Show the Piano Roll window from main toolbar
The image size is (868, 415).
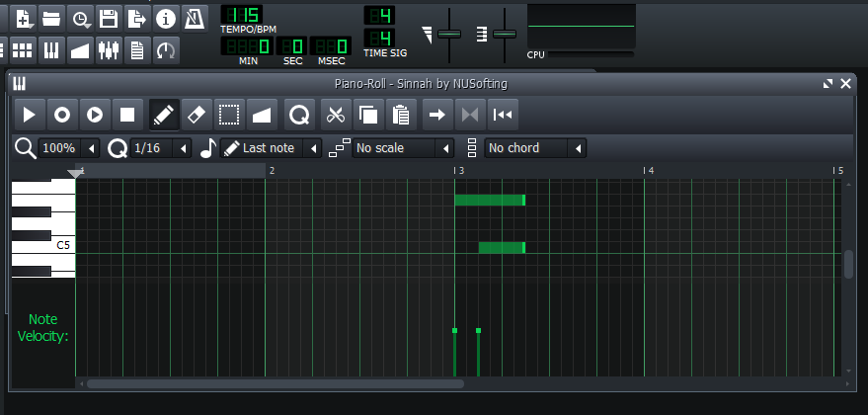pos(51,50)
